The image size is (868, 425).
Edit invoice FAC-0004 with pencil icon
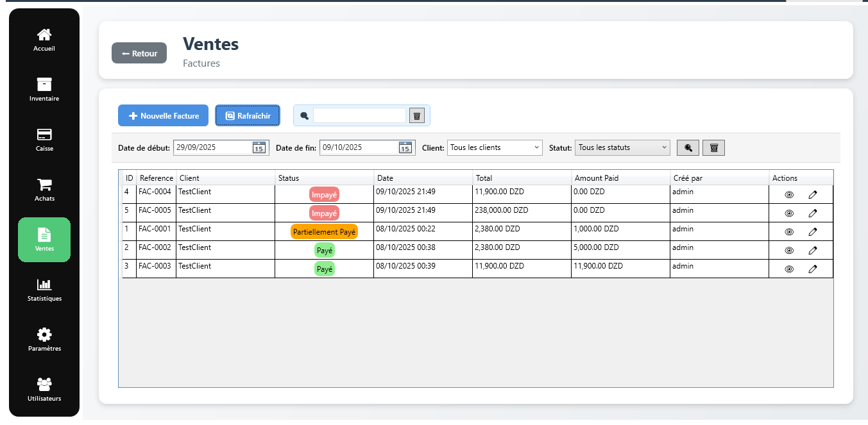pyautogui.click(x=812, y=194)
